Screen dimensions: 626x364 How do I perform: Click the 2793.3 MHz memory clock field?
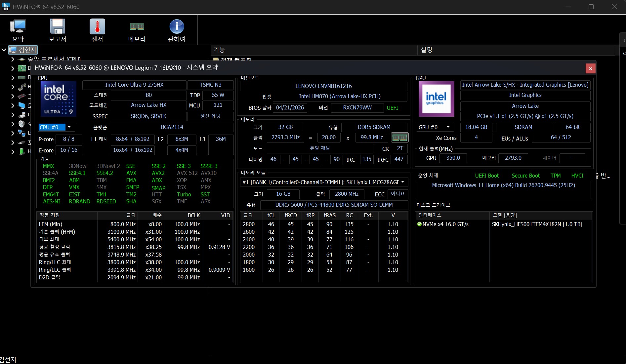point(285,138)
